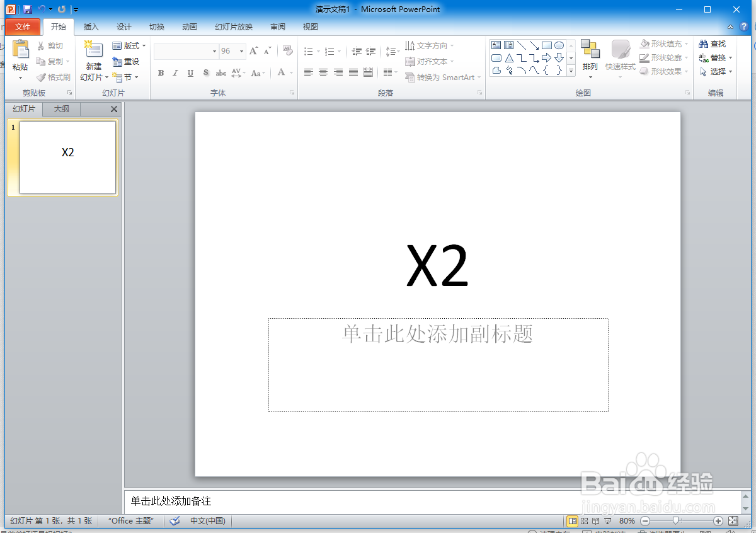Screen dimensions: 756x533
Task: Click the Arrange (排列) icon
Action: [590, 49]
